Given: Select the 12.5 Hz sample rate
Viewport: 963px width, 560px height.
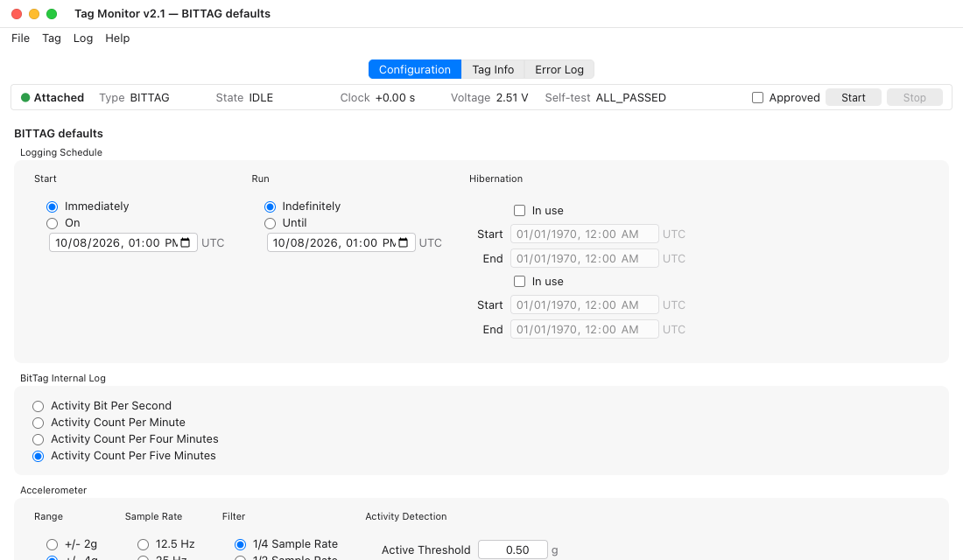Looking at the screenshot, I should tap(143, 544).
